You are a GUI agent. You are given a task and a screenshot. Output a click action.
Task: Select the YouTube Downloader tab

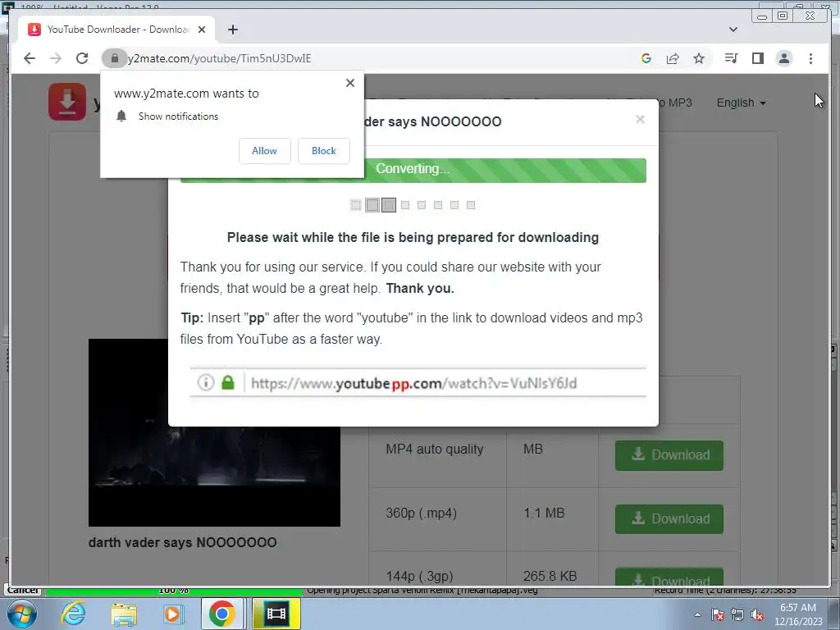pyautogui.click(x=116, y=30)
